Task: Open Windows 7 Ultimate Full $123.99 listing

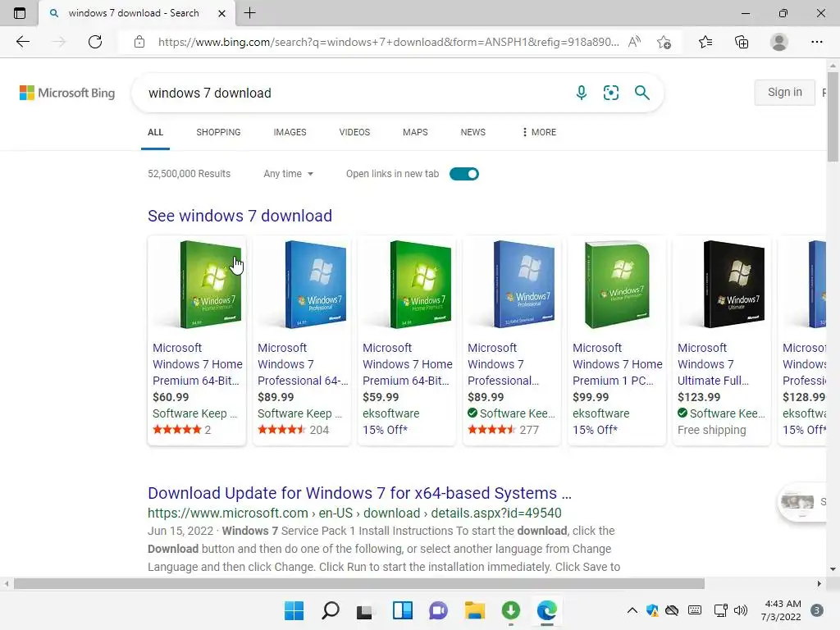Action: point(722,340)
